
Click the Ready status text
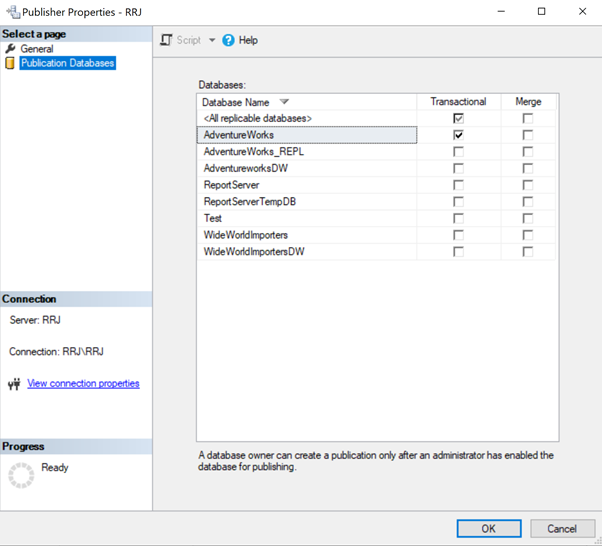55,467
